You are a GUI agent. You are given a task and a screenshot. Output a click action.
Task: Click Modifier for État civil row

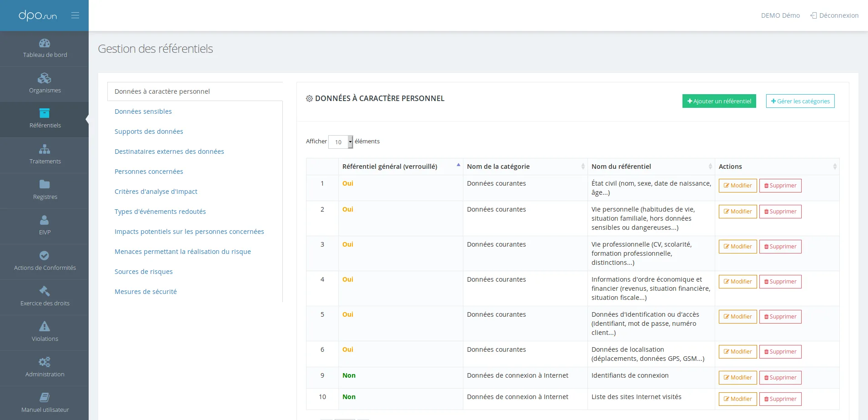[738, 186]
